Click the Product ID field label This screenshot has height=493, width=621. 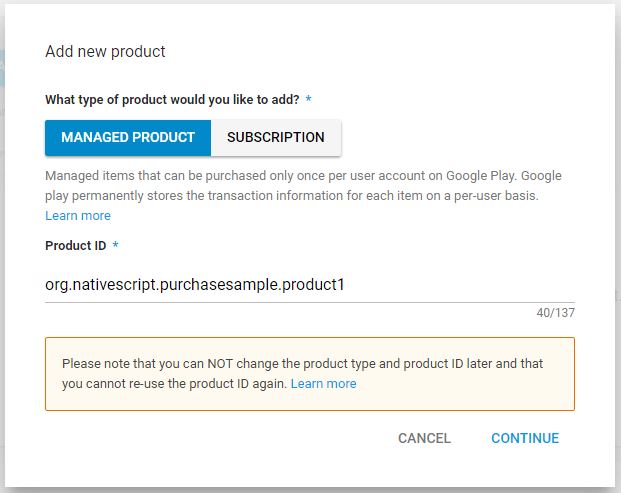[x=76, y=246]
